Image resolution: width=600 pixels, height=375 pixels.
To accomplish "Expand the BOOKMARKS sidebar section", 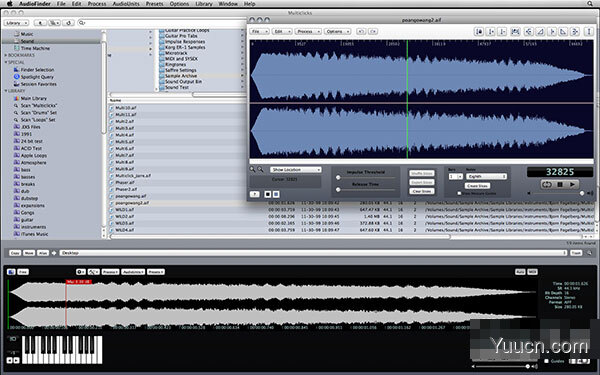I will click(x=6, y=55).
